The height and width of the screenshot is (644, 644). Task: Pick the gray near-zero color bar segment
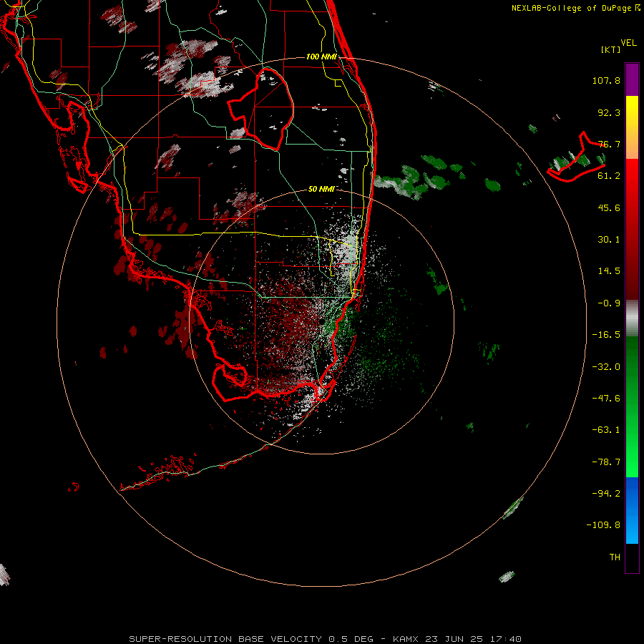click(x=632, y=318)
